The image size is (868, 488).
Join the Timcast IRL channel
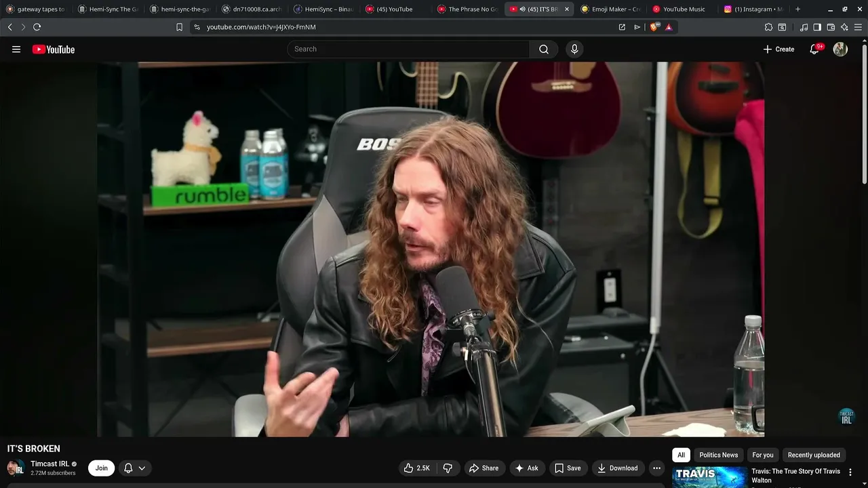[x=101, y=468]
